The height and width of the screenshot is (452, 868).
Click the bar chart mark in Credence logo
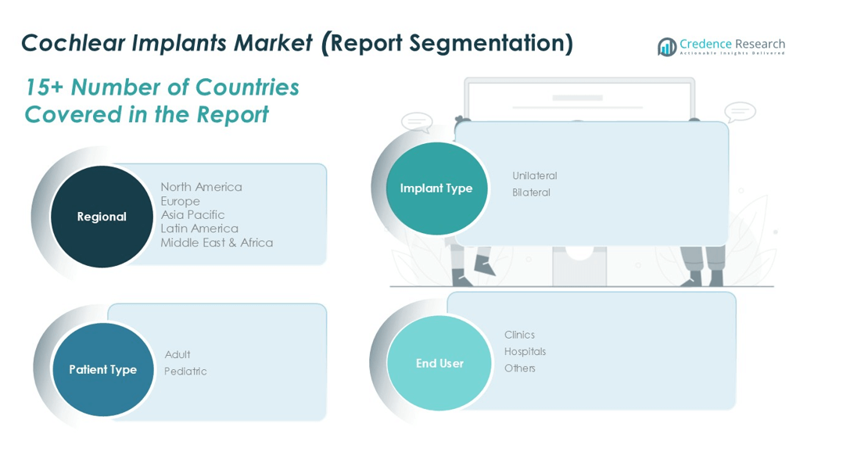tap(665, 47)
